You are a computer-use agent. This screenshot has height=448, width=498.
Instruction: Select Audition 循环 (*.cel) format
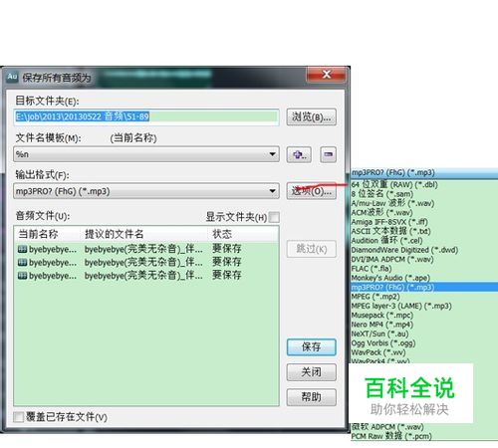point(424,240)
